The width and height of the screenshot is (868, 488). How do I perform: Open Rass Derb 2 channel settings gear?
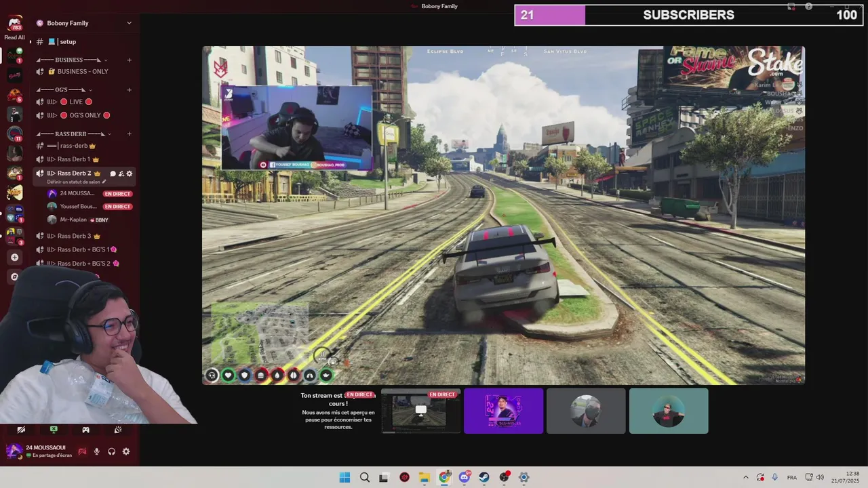tap(130, 174)
